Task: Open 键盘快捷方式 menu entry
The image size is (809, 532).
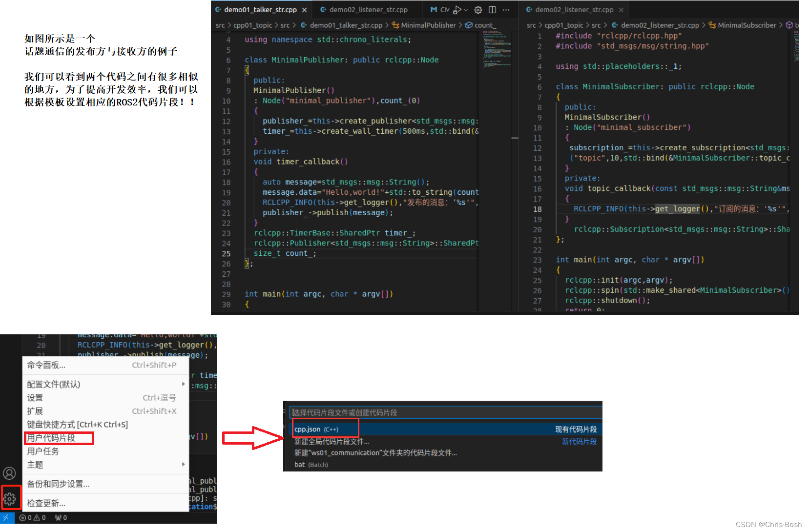Action: click(105, 425)
